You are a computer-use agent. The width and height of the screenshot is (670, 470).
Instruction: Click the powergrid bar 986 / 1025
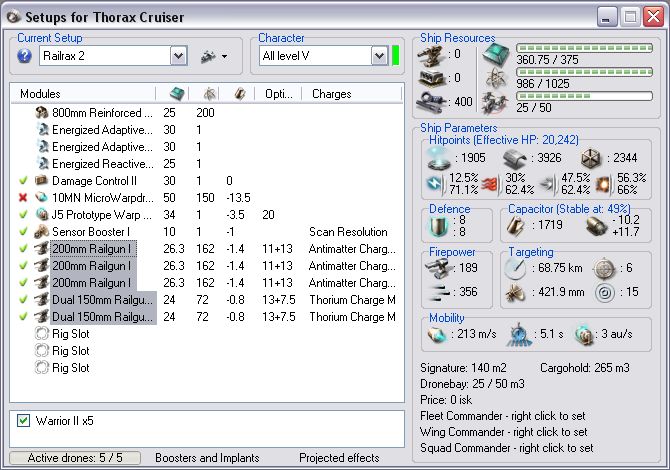click(x=584, y=72)
